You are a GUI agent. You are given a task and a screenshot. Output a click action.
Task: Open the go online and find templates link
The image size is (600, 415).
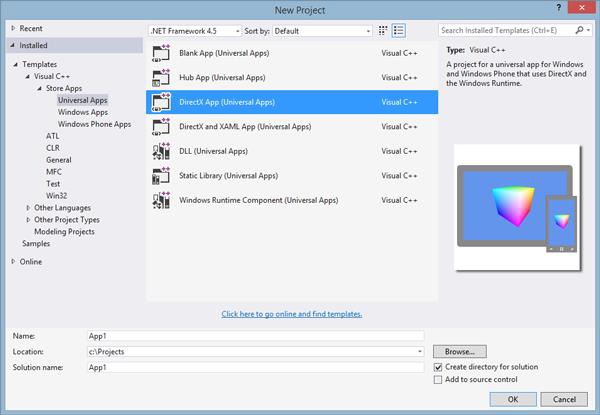pos(292,314)
